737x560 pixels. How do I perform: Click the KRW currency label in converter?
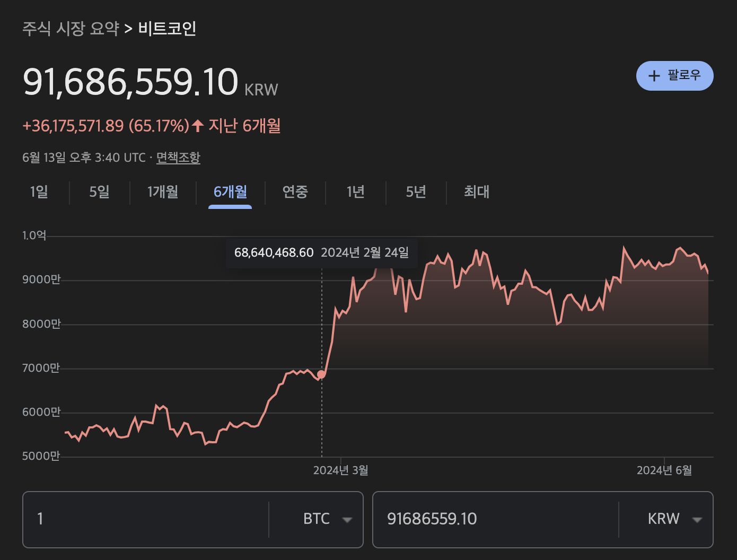click(663, 519)
